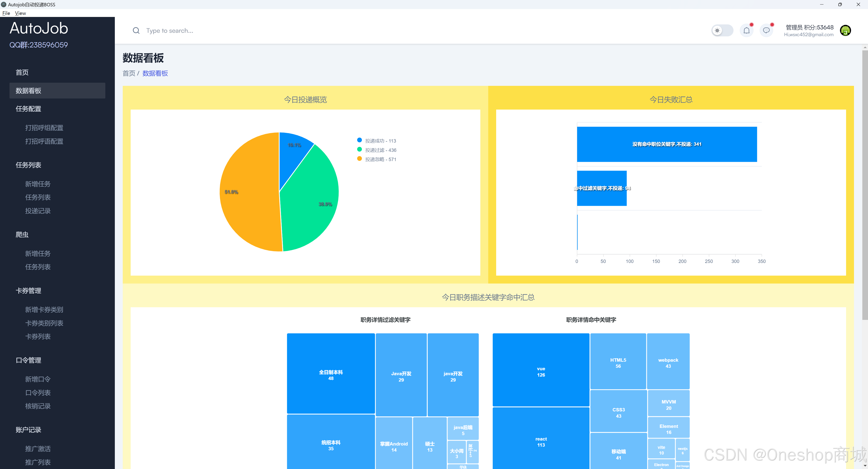This screenshot has width=868, height=469.
Task: Click the user avatar picture
Action: (x=845, y=31)
